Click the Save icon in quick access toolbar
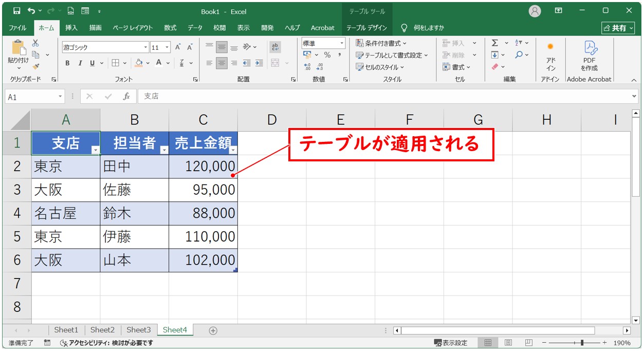Viewport: 644px width, 351px height. [16, 11]
